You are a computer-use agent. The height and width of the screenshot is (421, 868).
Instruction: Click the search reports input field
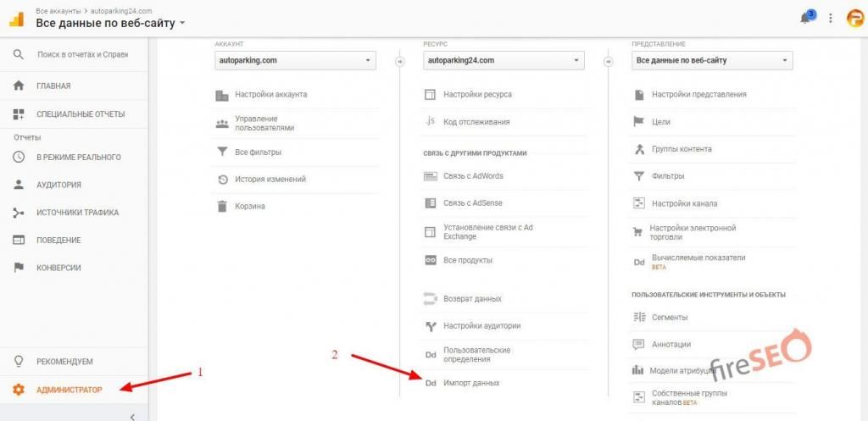[x=82, y=54]
